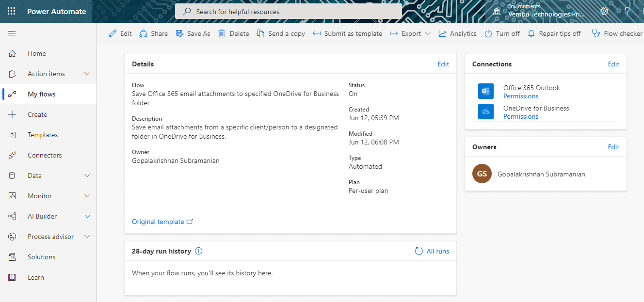Open Connectors in the sidebar
The image size is (644, 302).
point(45,156)
